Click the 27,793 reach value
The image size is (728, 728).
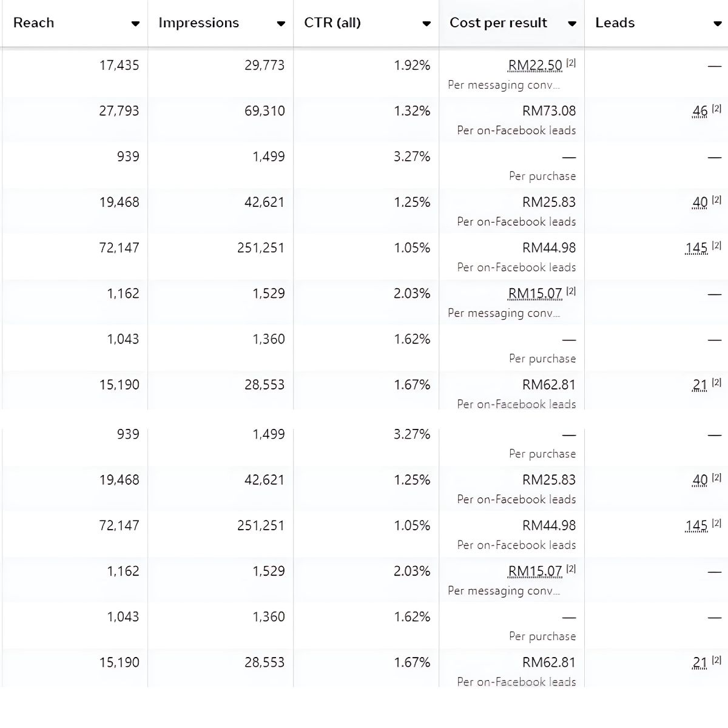tap(119, 111)
